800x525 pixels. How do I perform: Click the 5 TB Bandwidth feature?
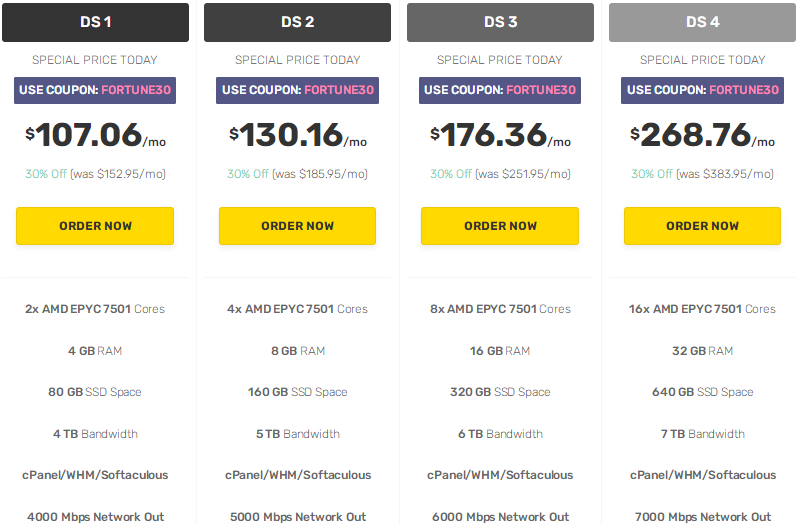pyautogui.click(x=297, y=434)
